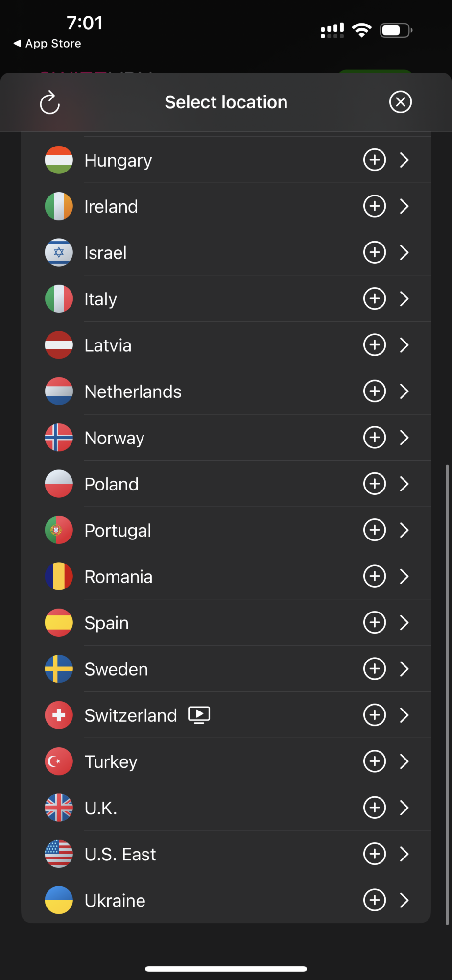Choose Romania from the list
Viewport: 452px width, 980px height.
click(x=119, y=577)
